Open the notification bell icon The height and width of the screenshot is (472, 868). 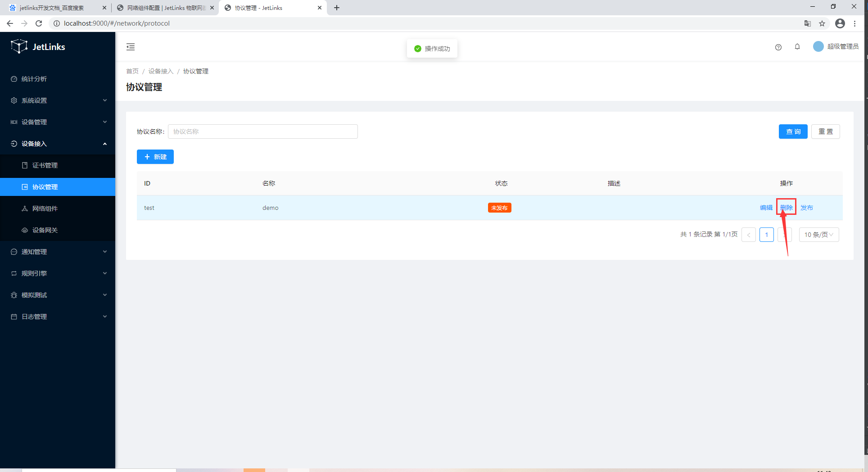(x=797, y=47)
